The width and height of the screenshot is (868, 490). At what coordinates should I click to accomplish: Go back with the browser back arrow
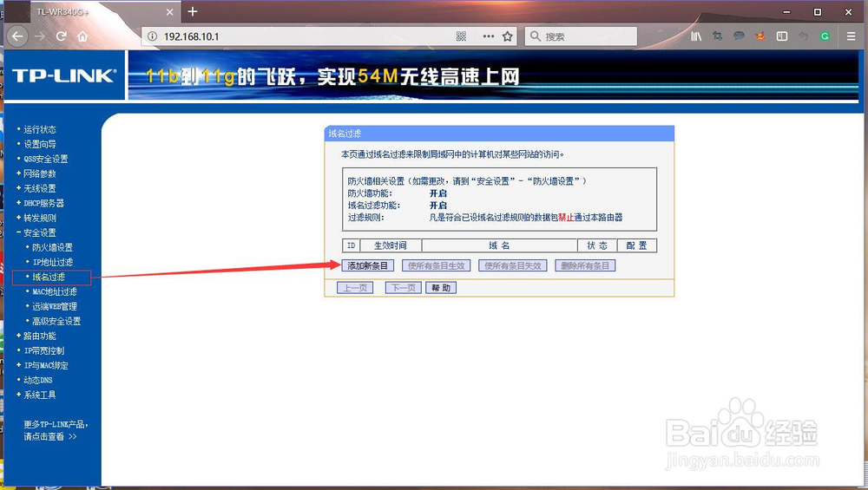17,36
